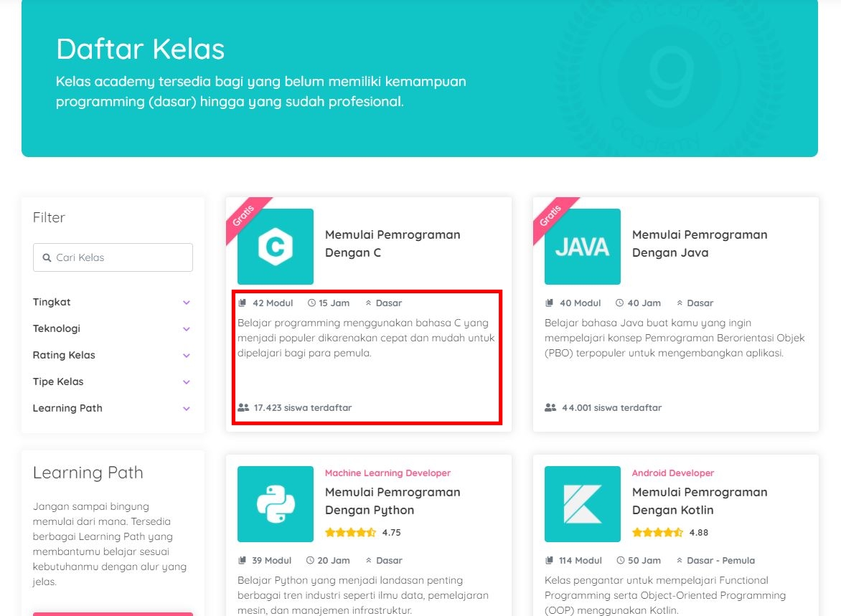Open Memulai Pemrograman Dengan C course

pyautogui.click(x=393, y=243)
